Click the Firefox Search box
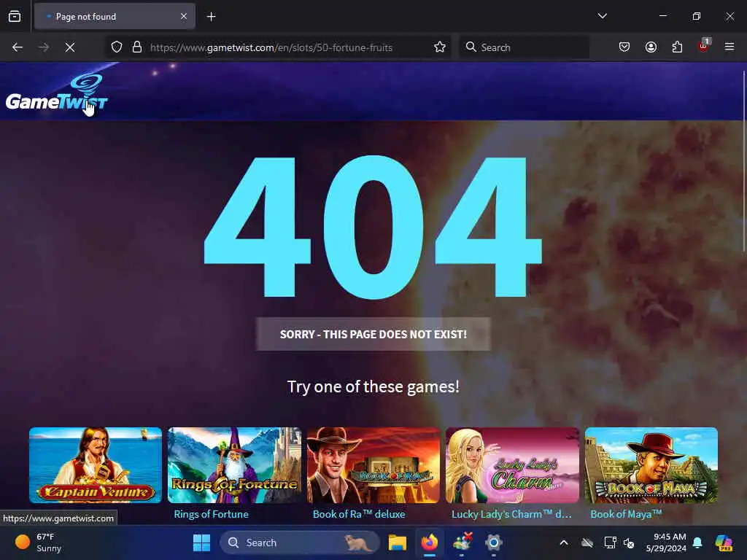The width and height of the screenshot is (747, 560). click(x=524, y=47)
